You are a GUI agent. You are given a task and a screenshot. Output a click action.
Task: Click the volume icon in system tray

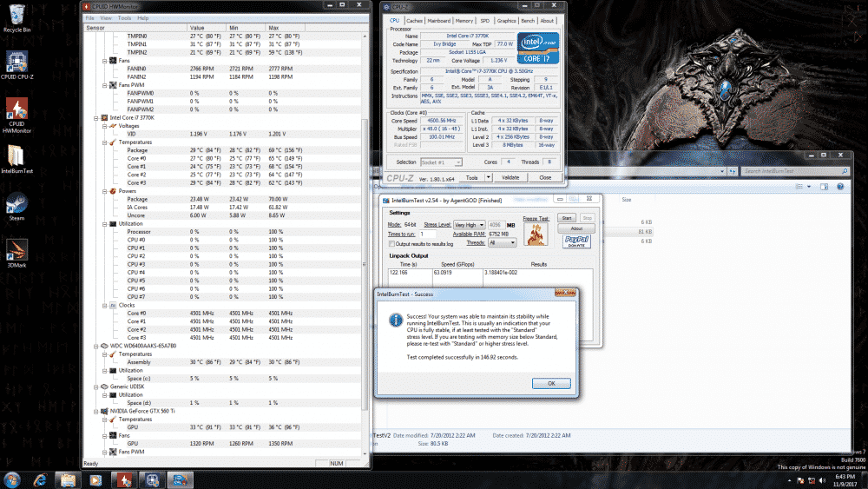pyautogui.click(x=822, y=480)
